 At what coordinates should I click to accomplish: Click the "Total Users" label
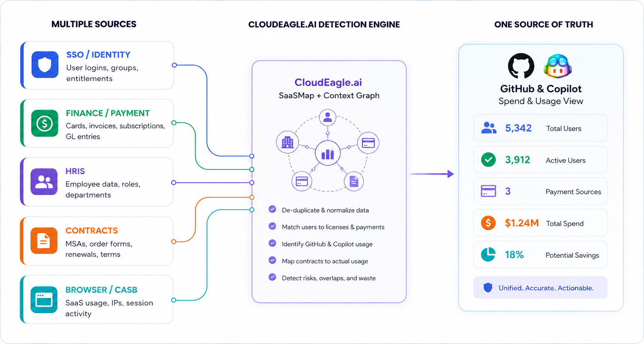coord(564,129)
